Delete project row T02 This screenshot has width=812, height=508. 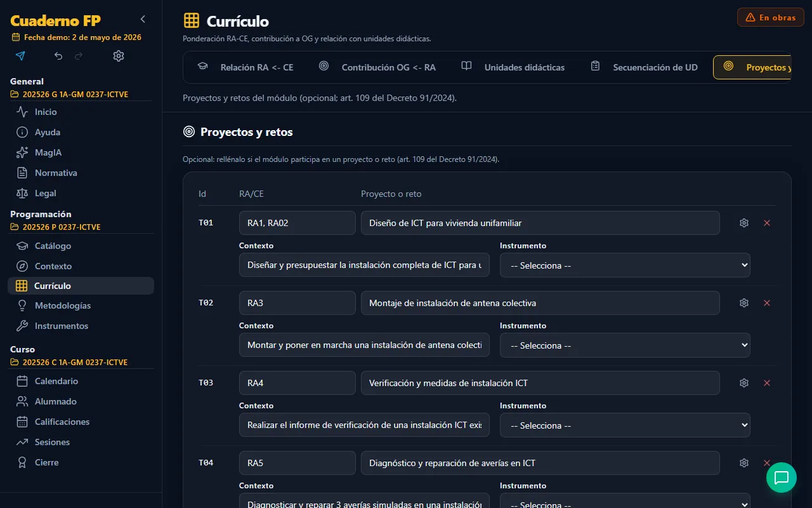[x=767, y=303]
